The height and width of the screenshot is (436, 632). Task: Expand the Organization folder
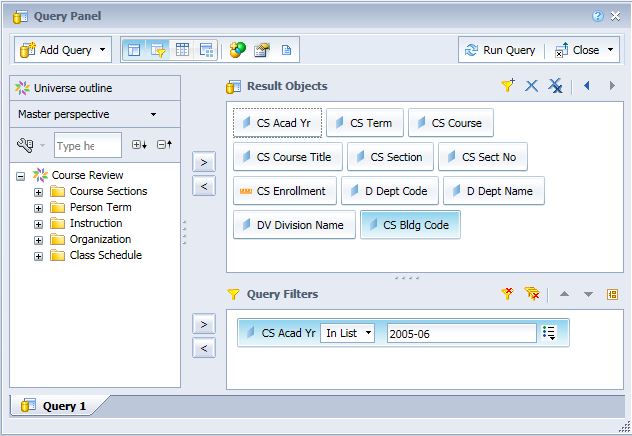[38, 241]
